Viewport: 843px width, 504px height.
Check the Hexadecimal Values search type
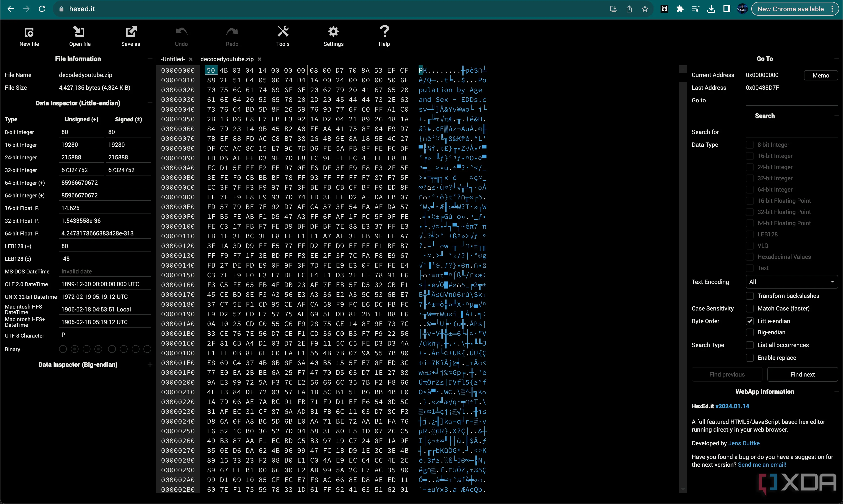point(750,257)
